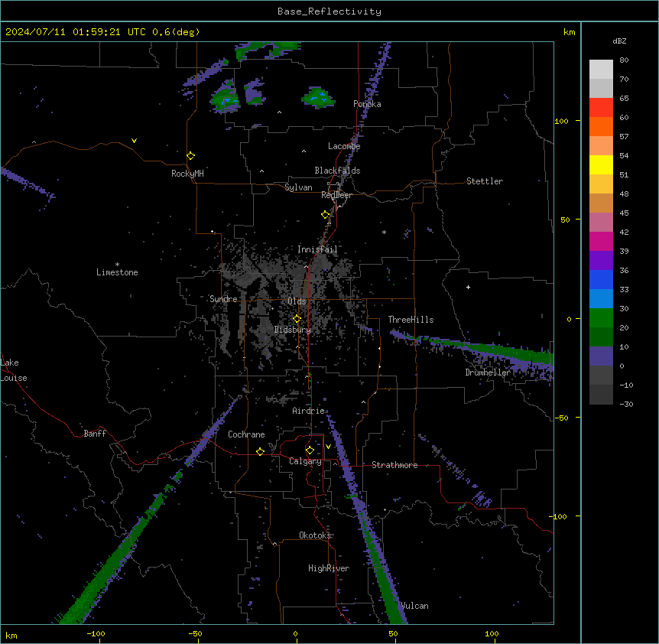Click the dBZ legend heading
659x644 pixels.
(619, 41)
